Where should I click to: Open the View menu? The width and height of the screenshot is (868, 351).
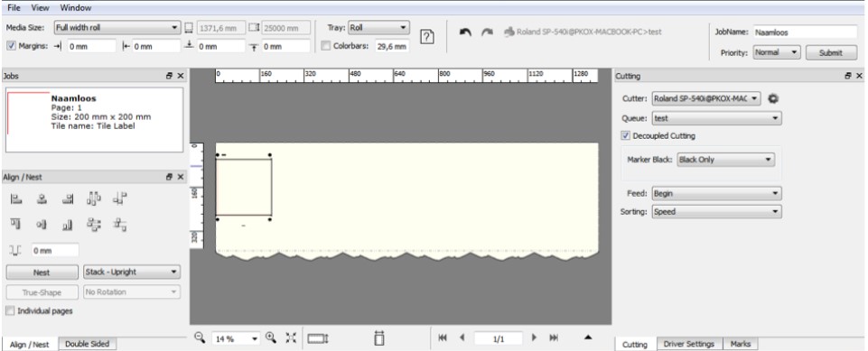(40, 8)
